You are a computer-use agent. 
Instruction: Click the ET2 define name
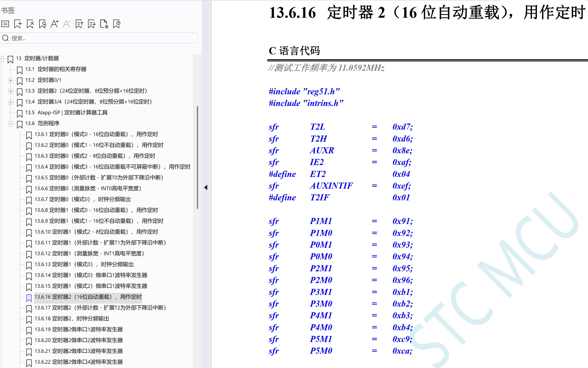tap(318, 174)
